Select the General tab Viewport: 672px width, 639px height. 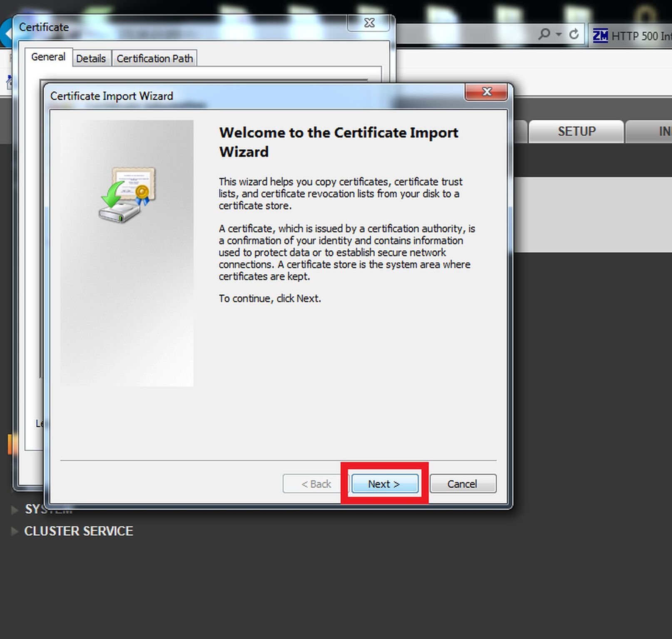tap(48, 57)
